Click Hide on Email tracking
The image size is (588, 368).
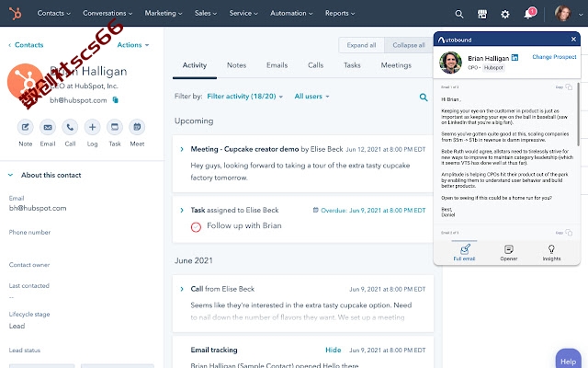click(x=333, y=350)
